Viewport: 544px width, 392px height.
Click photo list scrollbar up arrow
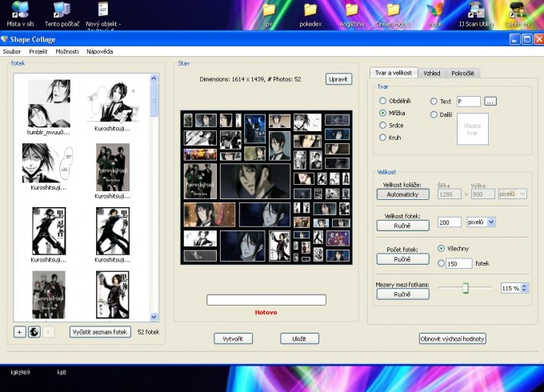154,78
